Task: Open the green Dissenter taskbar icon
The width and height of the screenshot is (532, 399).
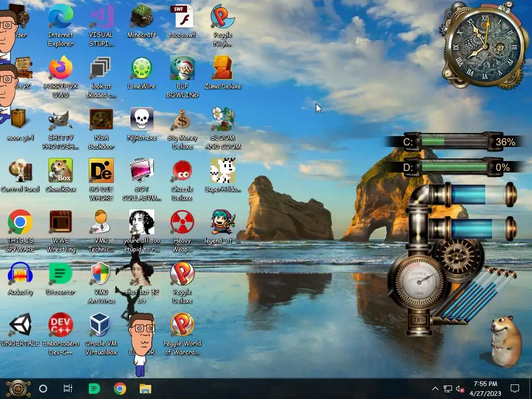Action: coord(95,389)
